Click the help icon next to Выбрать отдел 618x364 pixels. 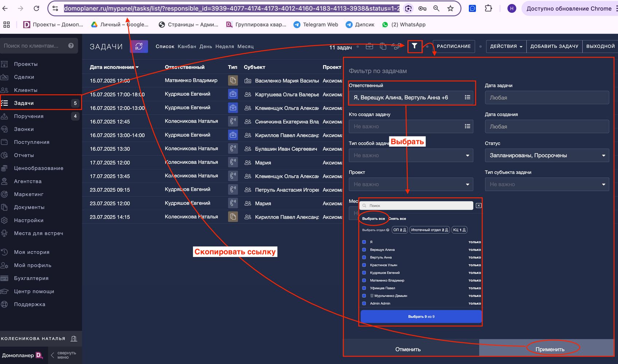click(387, 230)
